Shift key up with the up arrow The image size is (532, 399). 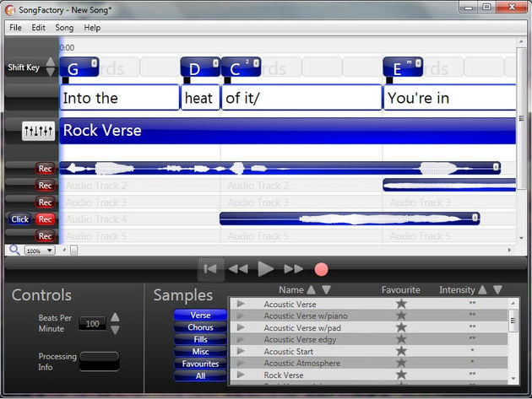[50, 62]
